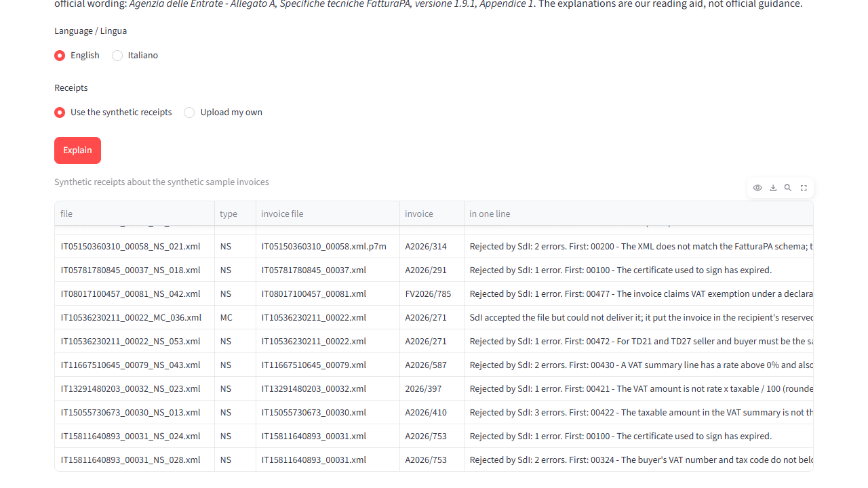Viewport: 868px width, 488px height.
Task: Click invoice number 2026/397
Action: (x=432, y=389)
